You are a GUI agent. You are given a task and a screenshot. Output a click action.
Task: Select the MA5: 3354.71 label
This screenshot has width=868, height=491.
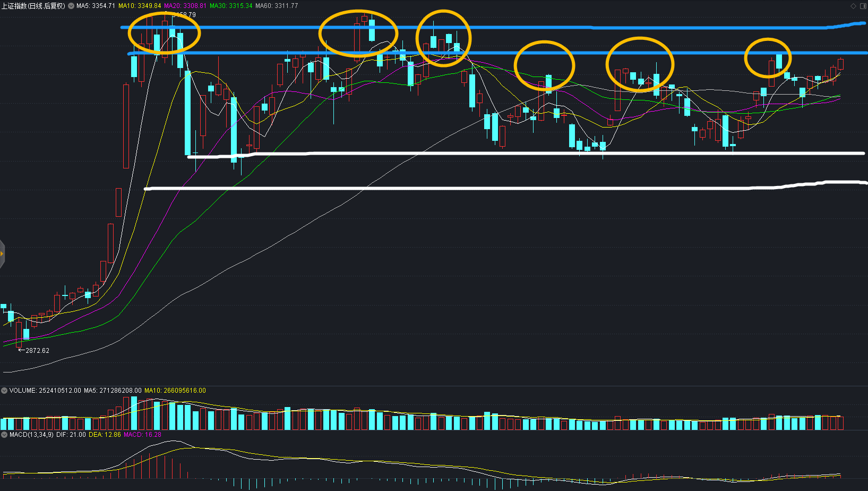point(96,6)
